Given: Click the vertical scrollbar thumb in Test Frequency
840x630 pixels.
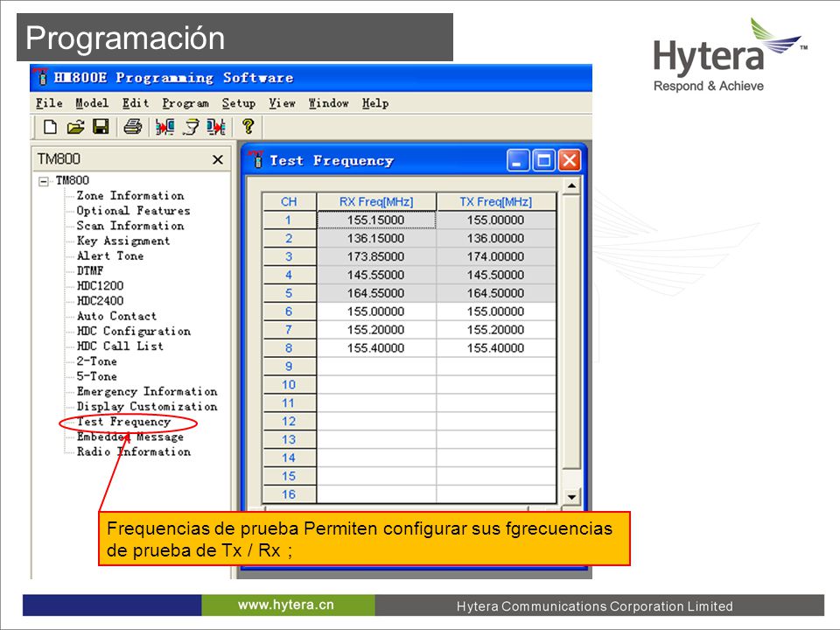Looking at the screenshot, I should coord(571,332).
